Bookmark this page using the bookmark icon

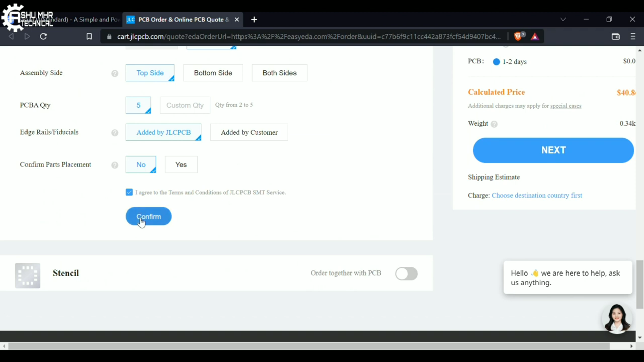tap(89, 36)
